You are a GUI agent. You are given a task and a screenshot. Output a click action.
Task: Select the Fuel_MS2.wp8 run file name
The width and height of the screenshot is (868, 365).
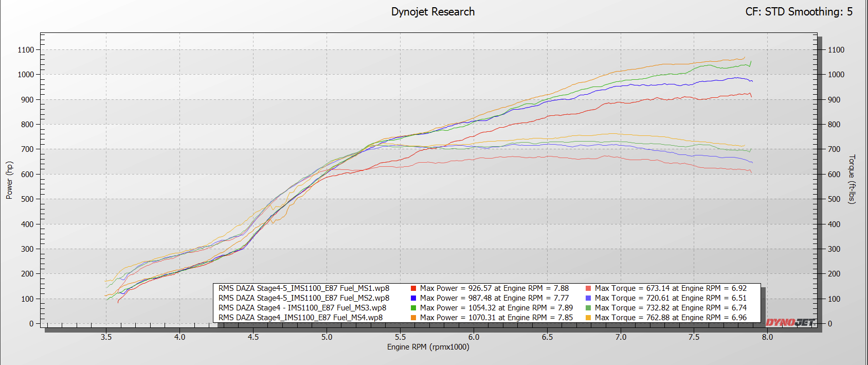coord(304,298)
